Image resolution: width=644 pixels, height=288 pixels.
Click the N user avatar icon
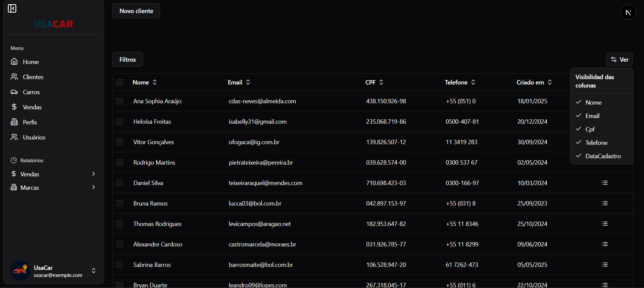628,12
